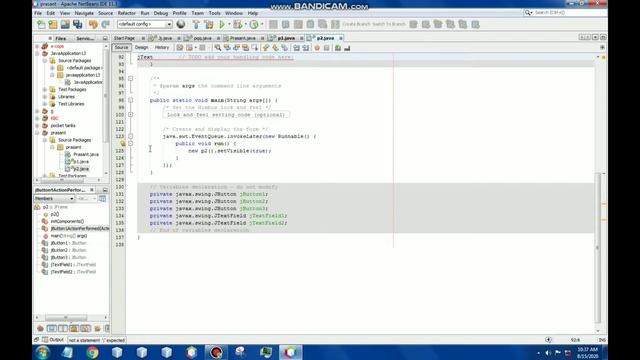Expand the Look and feel code fold

click(x=131, y=115)
